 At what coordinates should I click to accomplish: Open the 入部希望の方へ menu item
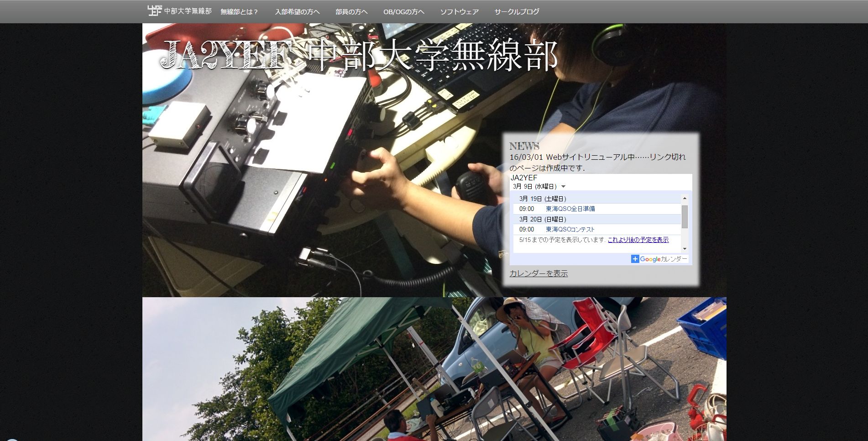[297, 12]
